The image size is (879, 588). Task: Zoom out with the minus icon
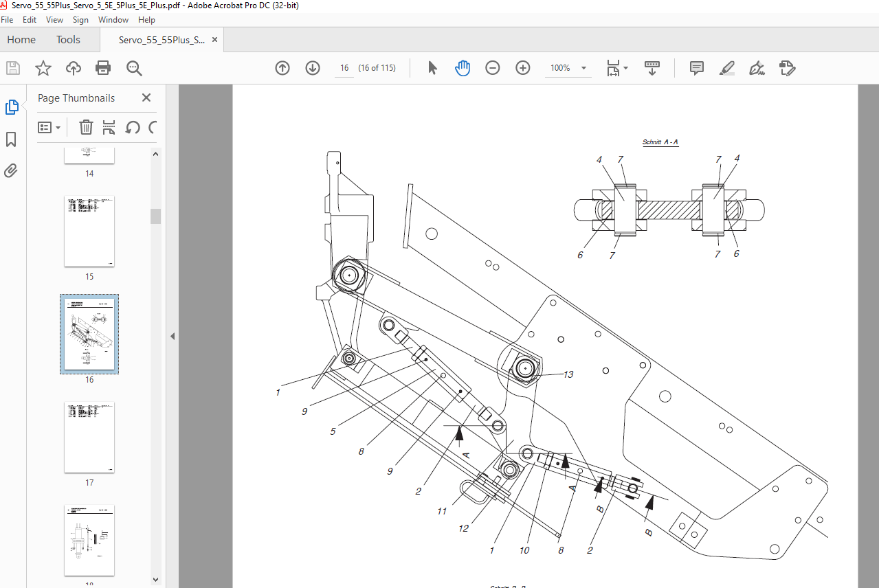point(493,68)
